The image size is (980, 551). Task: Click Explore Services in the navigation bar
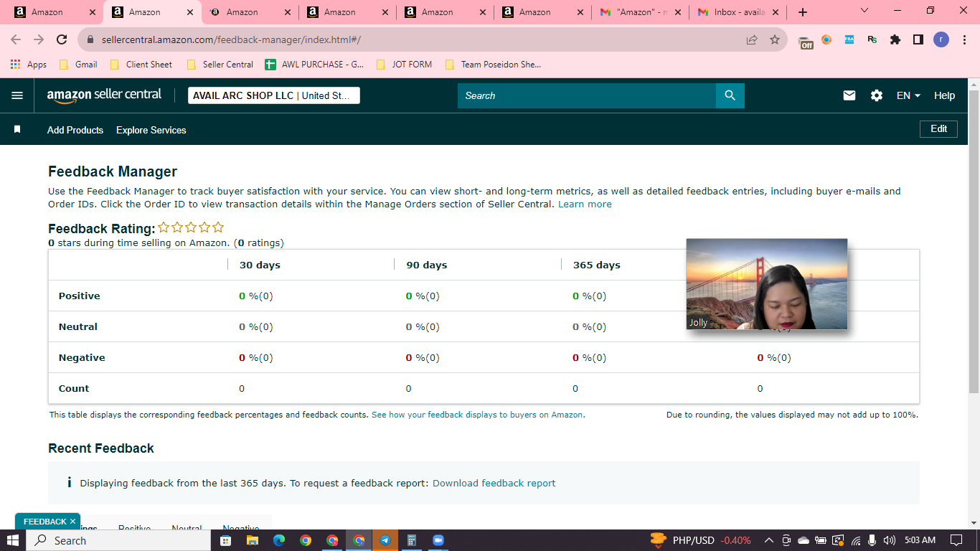tap(151, 130)
